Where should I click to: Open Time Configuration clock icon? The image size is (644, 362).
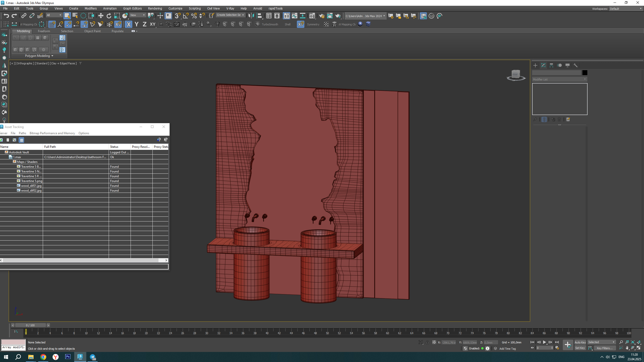(x=557, y=348)
